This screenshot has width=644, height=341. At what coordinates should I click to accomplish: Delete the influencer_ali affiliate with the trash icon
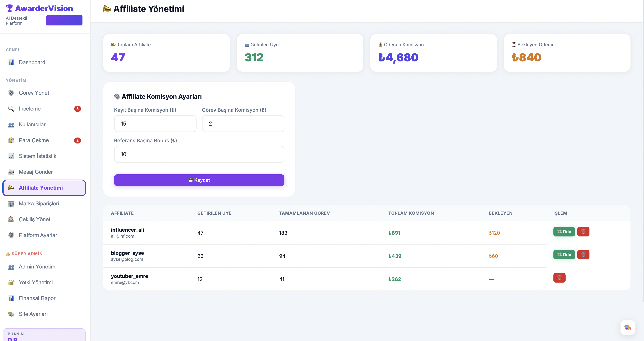[x=583, y=231]
